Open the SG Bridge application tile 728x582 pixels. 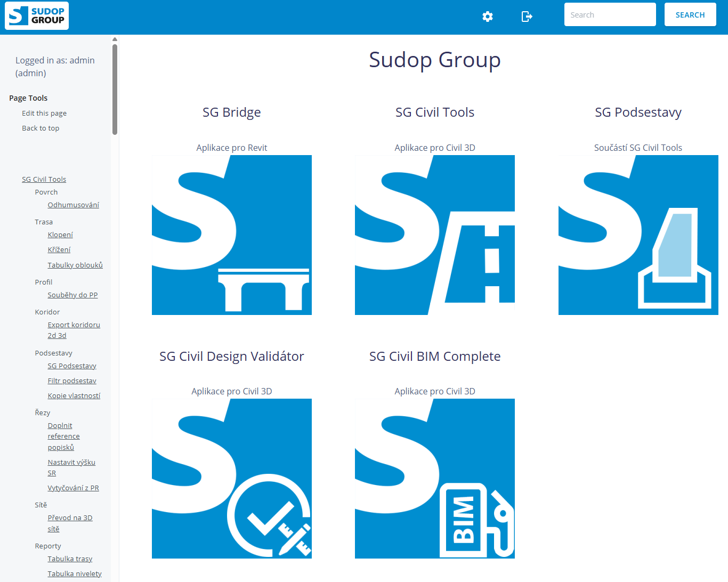click(231, 235)
